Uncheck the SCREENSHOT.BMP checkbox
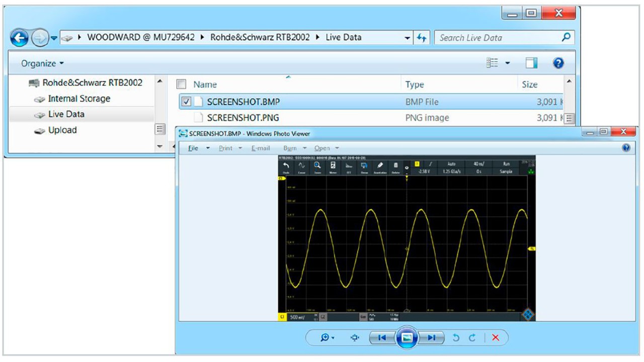Viewport: 644px width, 362px height. coord(186,102)
